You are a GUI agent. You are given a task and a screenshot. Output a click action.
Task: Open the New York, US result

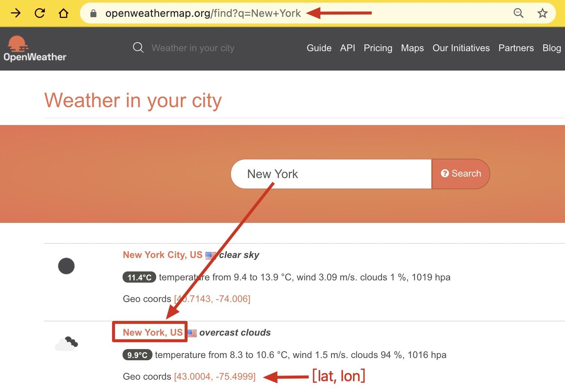tap(153, 333)
